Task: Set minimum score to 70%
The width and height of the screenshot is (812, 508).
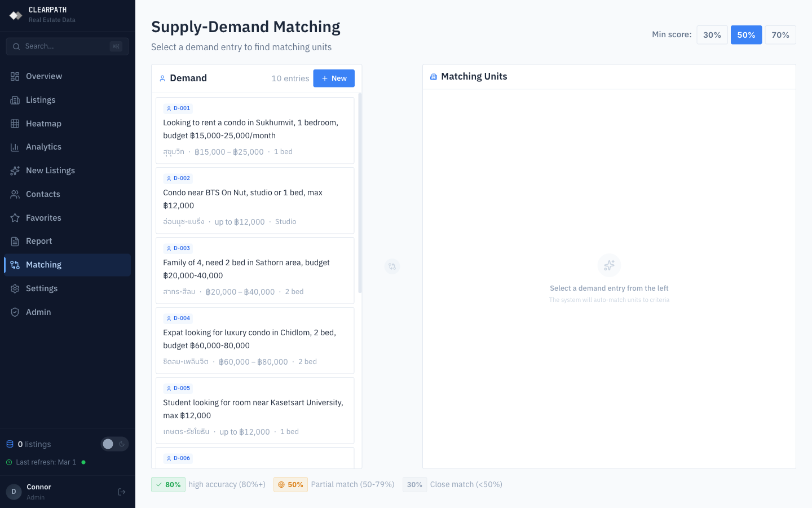Action: pyautogui.click(x=780, y=35)
